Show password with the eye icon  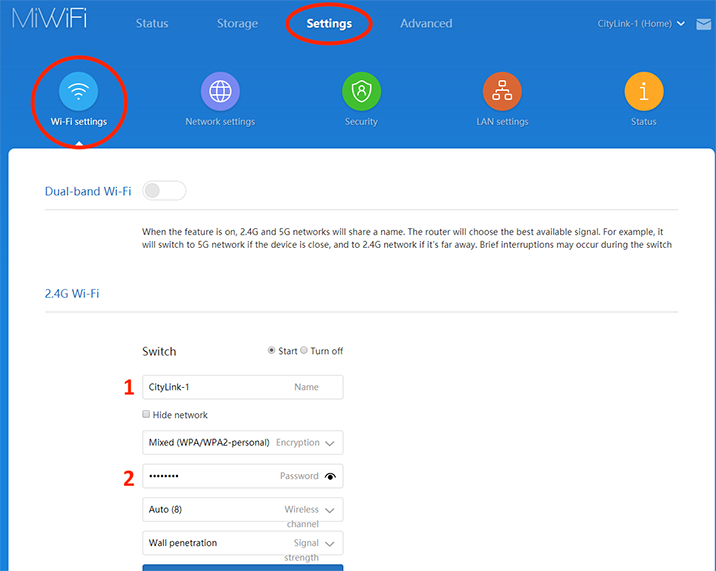click(330, 476)
